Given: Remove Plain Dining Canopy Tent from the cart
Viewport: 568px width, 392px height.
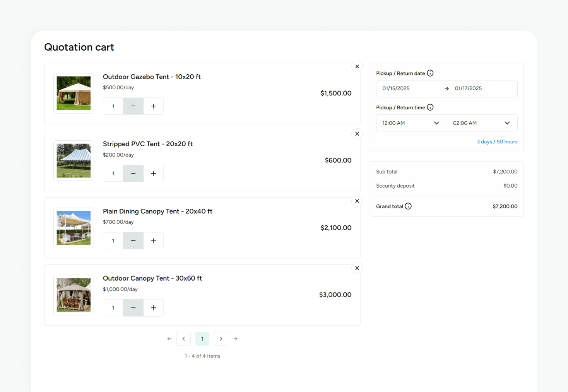Looking at the screenshot, I should click(x=357, y=201).
